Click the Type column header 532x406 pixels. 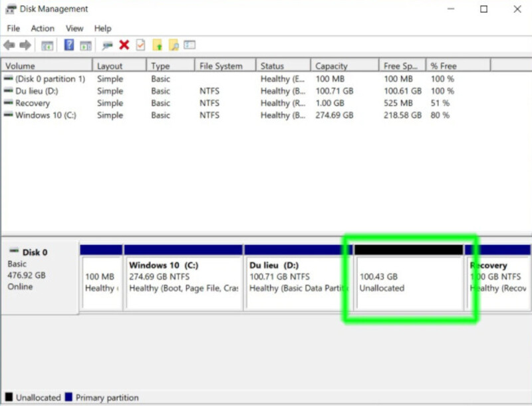[171, 65]
